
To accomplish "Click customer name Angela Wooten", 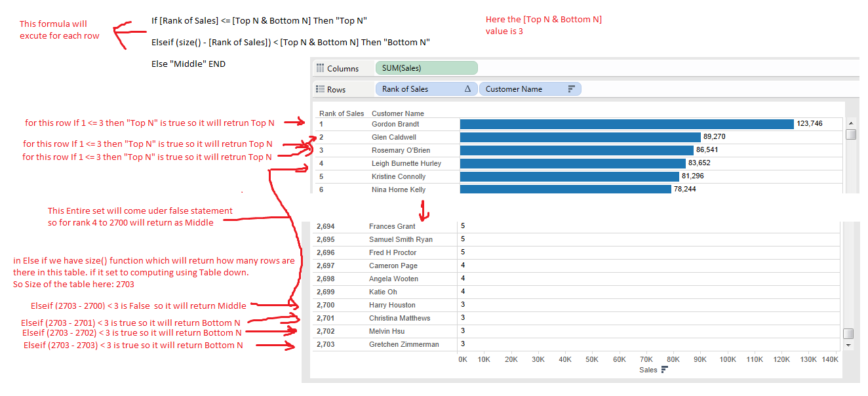I will 393,279.
